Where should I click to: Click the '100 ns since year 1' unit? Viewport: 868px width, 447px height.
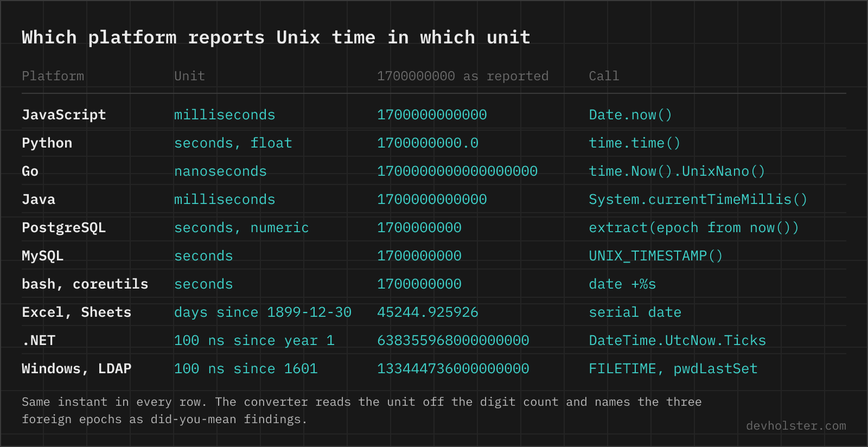click(x=254, y=341)
